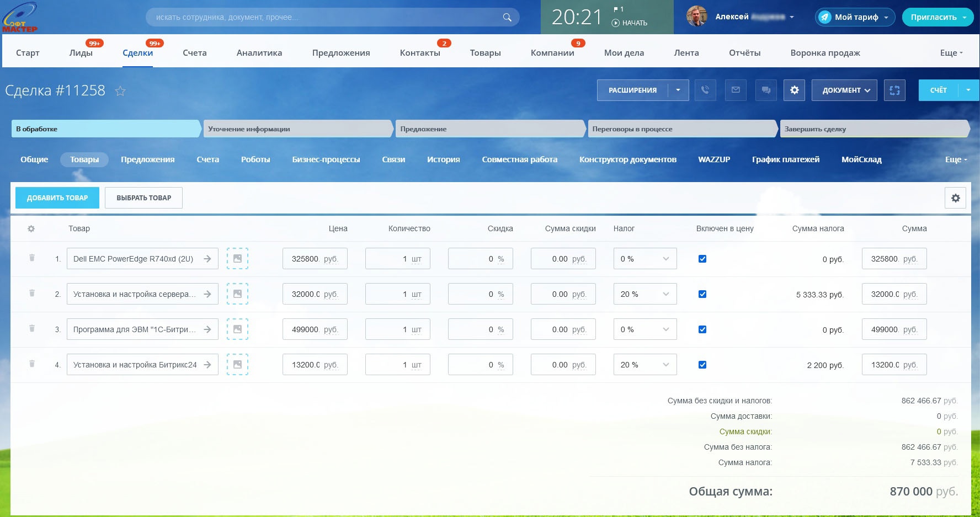Screen dimensions: 980x517
Task: Star Deal #11258 as favorite
Action: pos(120,91)
